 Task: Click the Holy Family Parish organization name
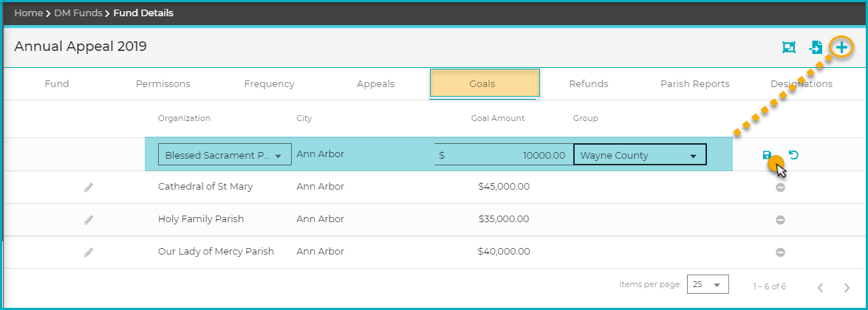coord(201,219)
